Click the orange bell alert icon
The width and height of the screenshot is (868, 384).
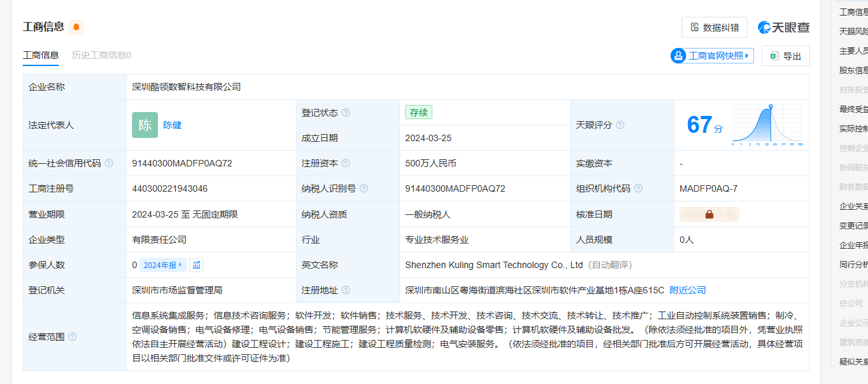click(x=76, y=27)
